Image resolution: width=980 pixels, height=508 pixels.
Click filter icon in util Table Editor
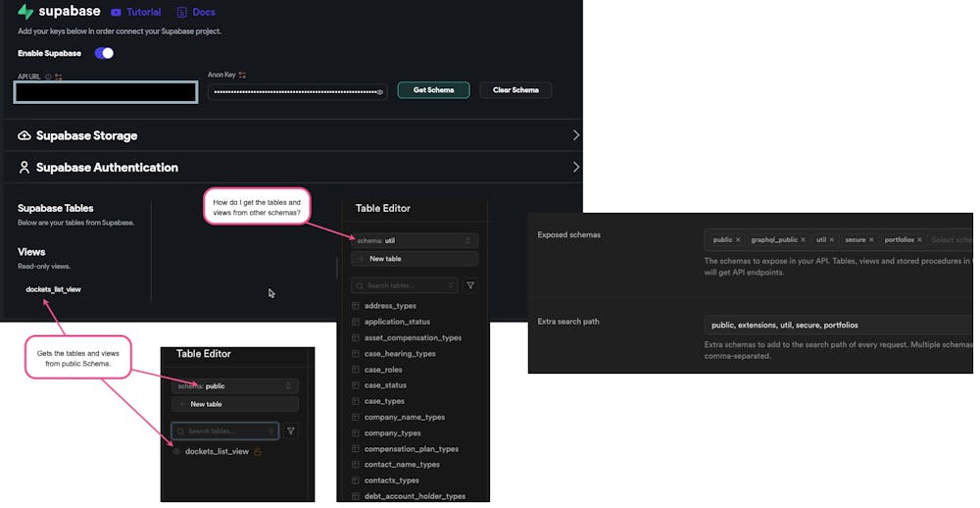[470, 285]
